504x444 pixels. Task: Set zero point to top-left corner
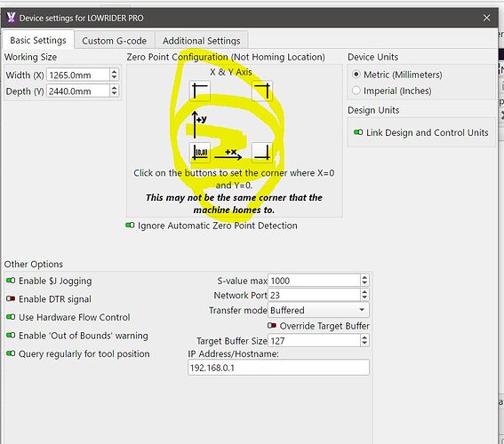[200, 91]
